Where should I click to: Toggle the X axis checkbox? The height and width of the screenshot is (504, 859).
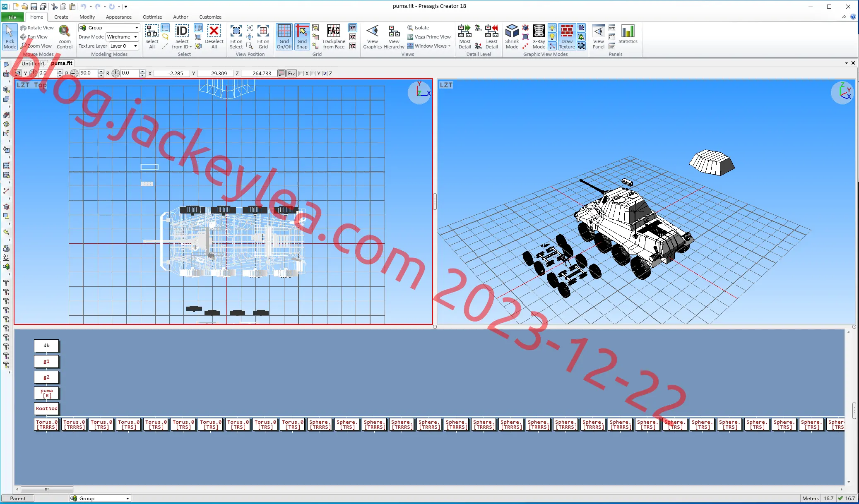pos(301,74)
